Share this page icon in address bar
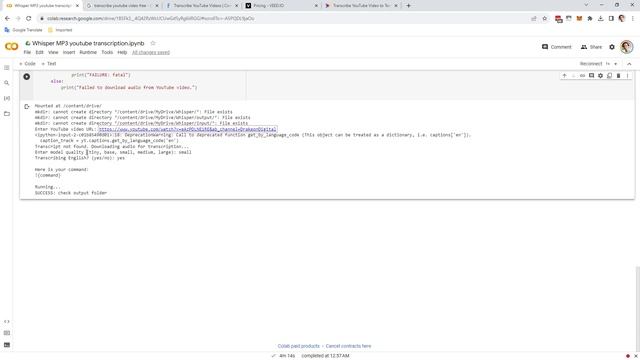 pos(534,18)
